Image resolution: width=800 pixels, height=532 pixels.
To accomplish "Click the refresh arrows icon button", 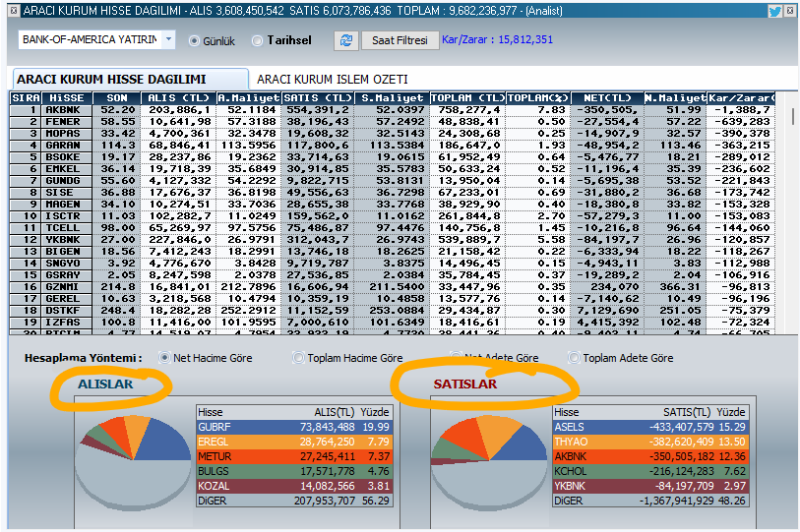I will coord(346,40).
